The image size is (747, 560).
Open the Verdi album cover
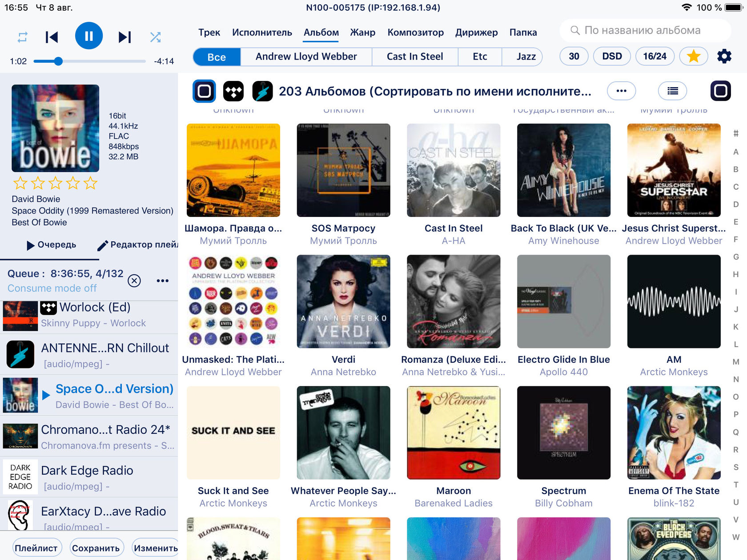(x=343, y=301)
